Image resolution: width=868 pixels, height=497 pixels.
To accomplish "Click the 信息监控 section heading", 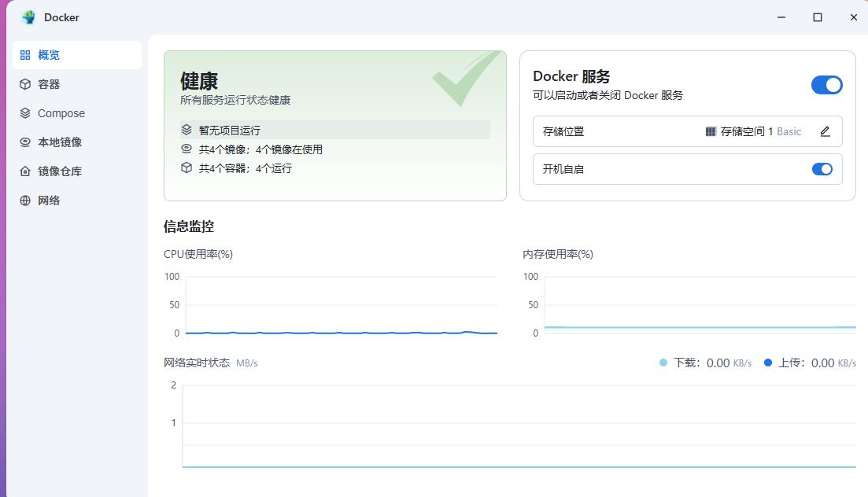I will (189, 226).
